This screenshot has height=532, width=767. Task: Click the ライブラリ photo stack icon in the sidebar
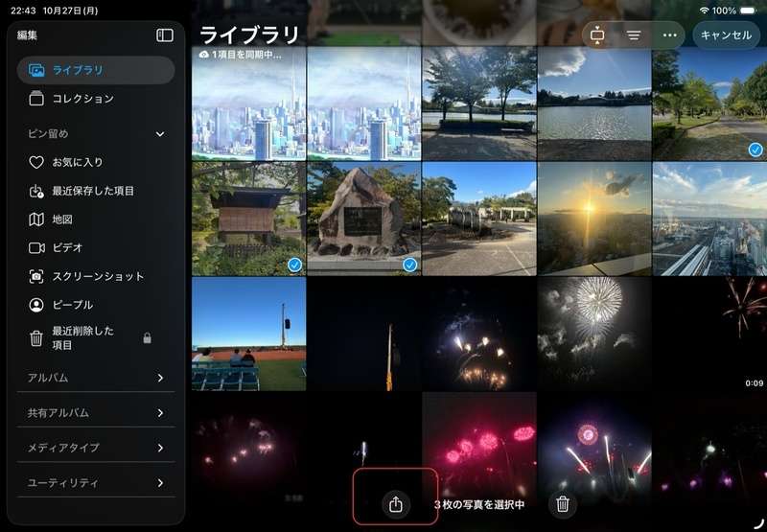(36, 70)
